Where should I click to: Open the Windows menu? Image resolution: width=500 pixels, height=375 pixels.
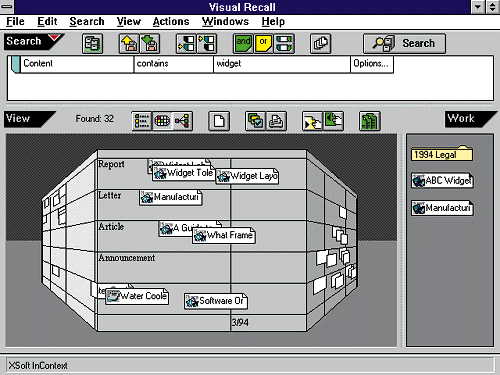tap(225, 22)
